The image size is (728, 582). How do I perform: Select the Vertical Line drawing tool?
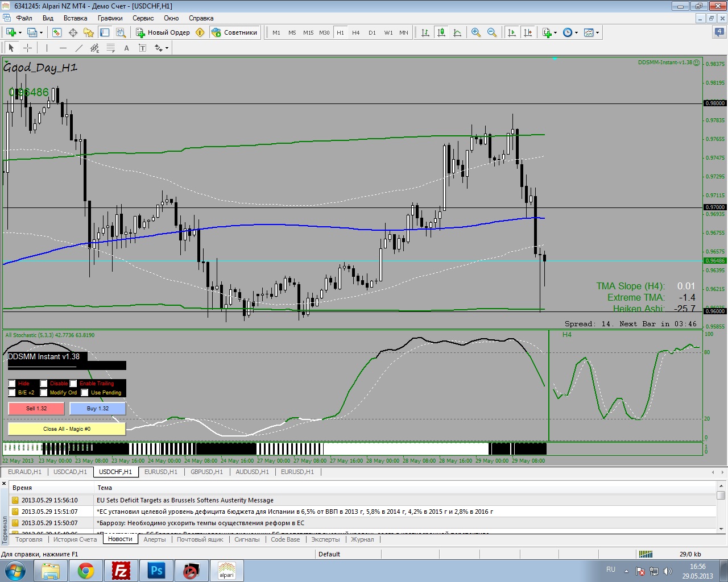[x=47, y=48]
